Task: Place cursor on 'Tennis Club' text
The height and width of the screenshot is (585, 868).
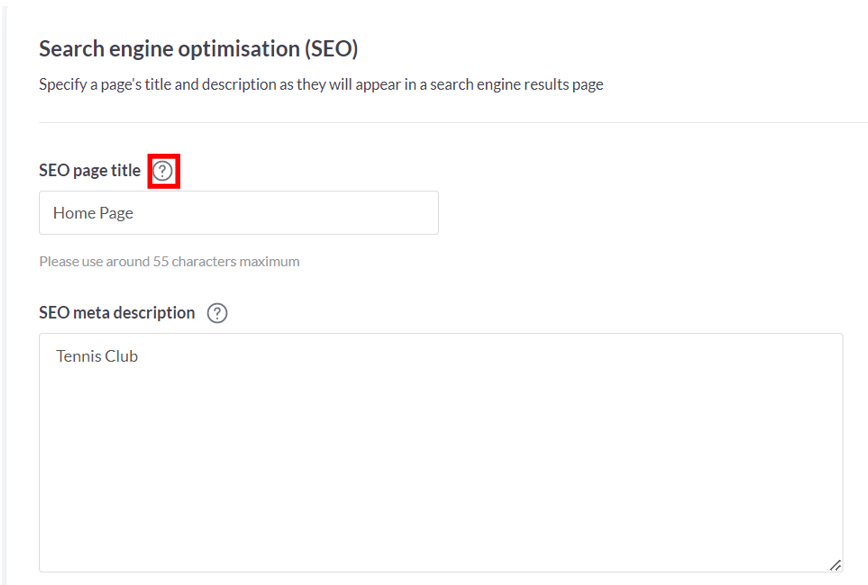Action: pyautogui.click(x=97, y=356)
